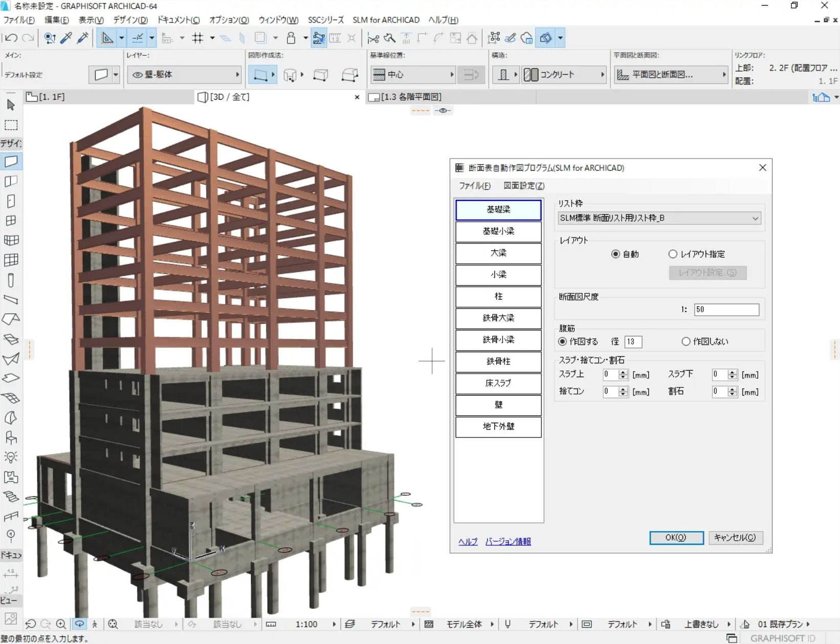Select 作図しない for 腹筋
This screenshot has width=840, height=644.
pyautogui.click(x=686, y=341)
